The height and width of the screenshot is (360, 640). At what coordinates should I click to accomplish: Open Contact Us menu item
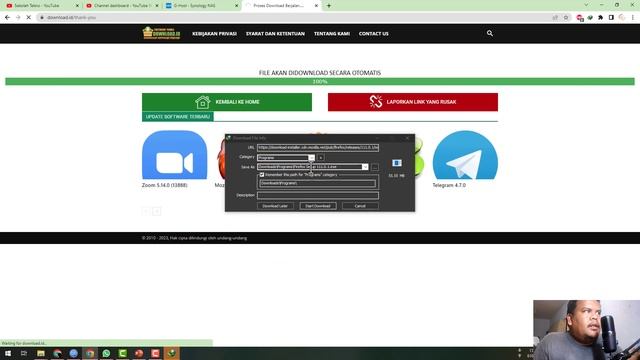[x=373, y=34]
